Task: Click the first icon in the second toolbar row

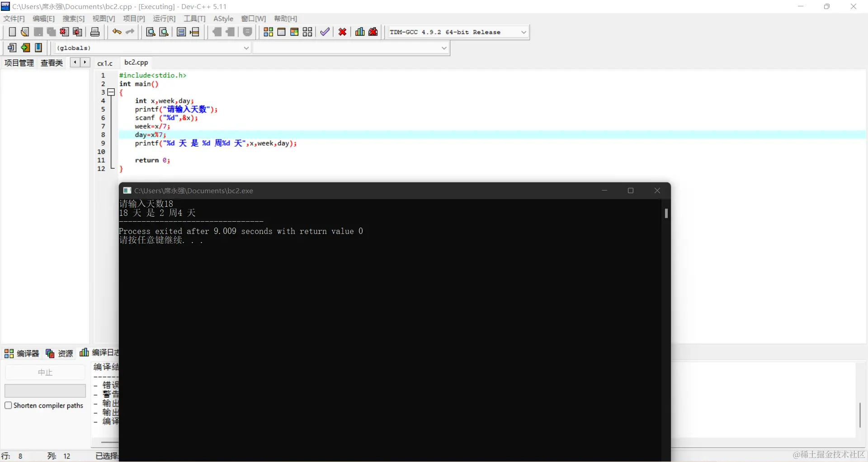Action: pyautogui.click(x=12, y=48)
